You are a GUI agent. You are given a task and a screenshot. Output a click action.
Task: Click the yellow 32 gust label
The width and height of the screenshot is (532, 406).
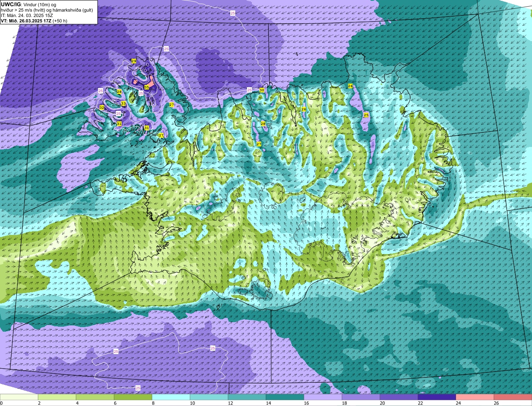102,108
